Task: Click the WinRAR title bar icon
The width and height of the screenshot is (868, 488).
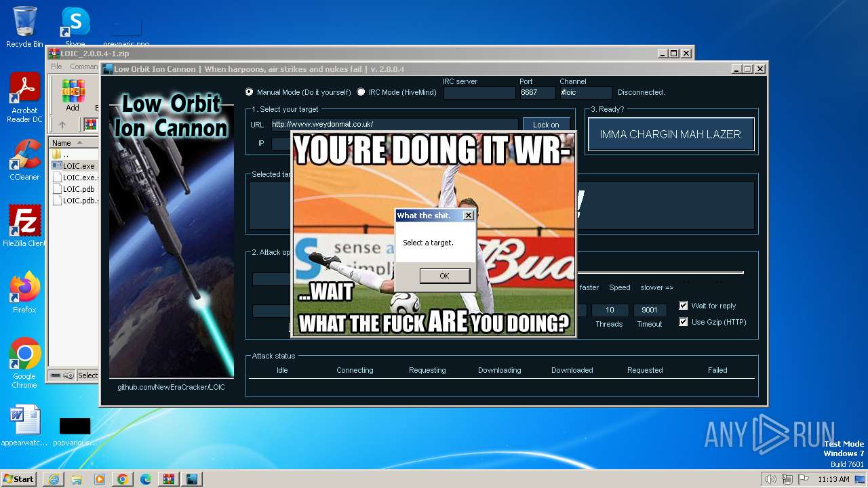Action: (54, 54)
